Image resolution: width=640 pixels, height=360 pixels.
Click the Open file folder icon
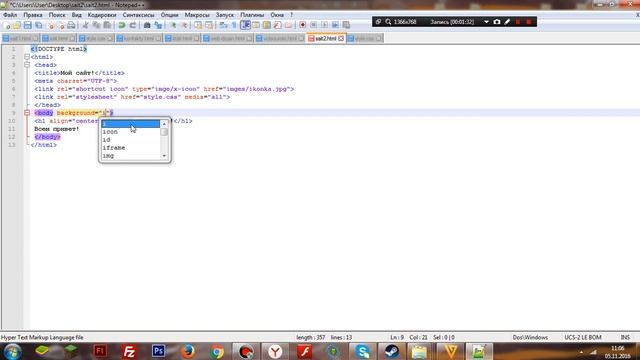click(17, 25)
